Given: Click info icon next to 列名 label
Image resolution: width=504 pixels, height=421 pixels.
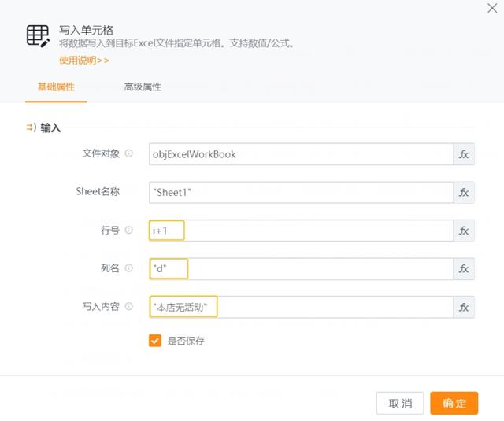Looking at the screenshot, I should click(129, 269).
